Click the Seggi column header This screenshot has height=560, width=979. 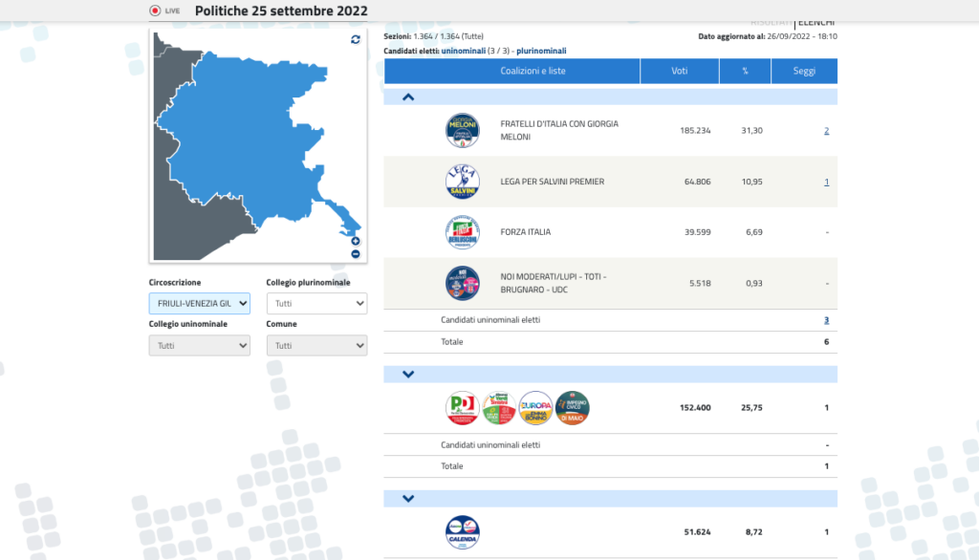(804, 71)
